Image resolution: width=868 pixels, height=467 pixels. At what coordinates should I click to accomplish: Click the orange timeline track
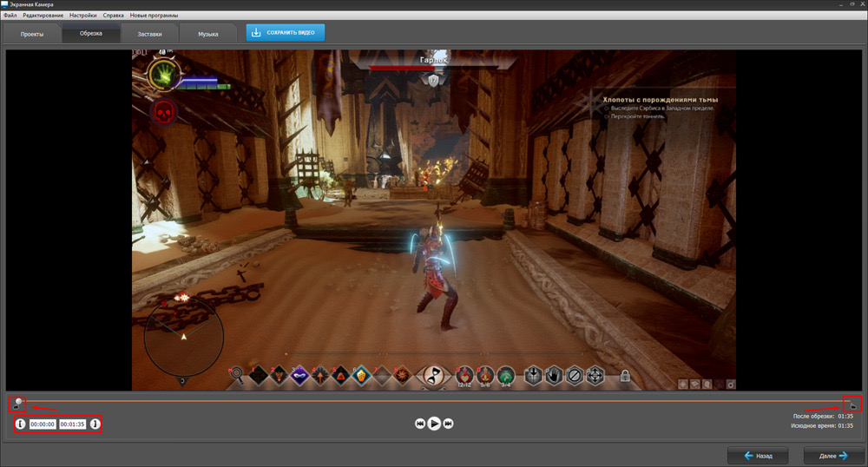click(x=436, y=401)
